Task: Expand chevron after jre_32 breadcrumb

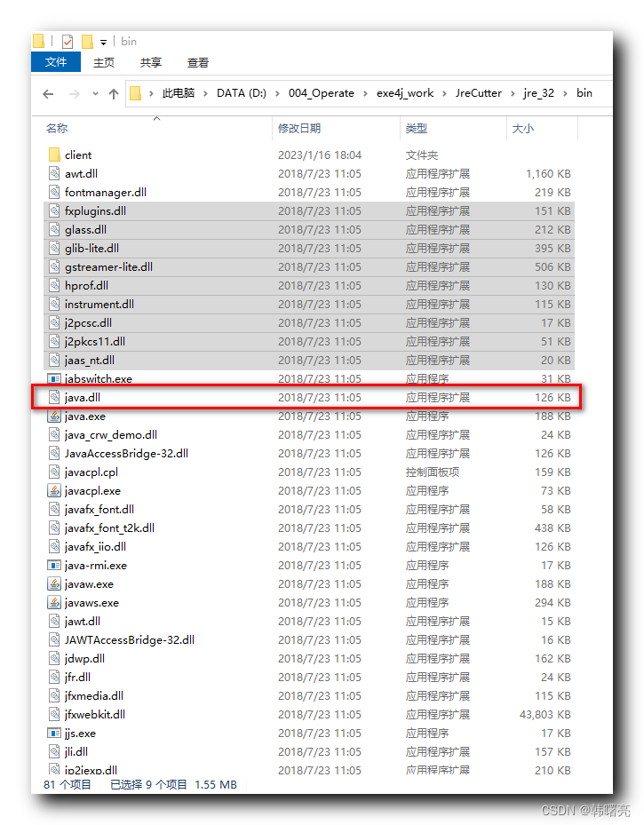Action: pos(565,93)
